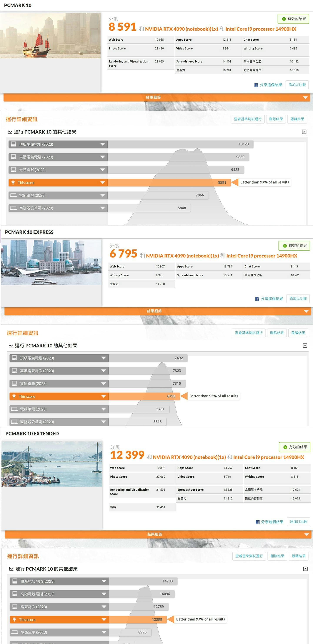Click 查看基準測試運行 above the 10123 chart

click(248, 119)
